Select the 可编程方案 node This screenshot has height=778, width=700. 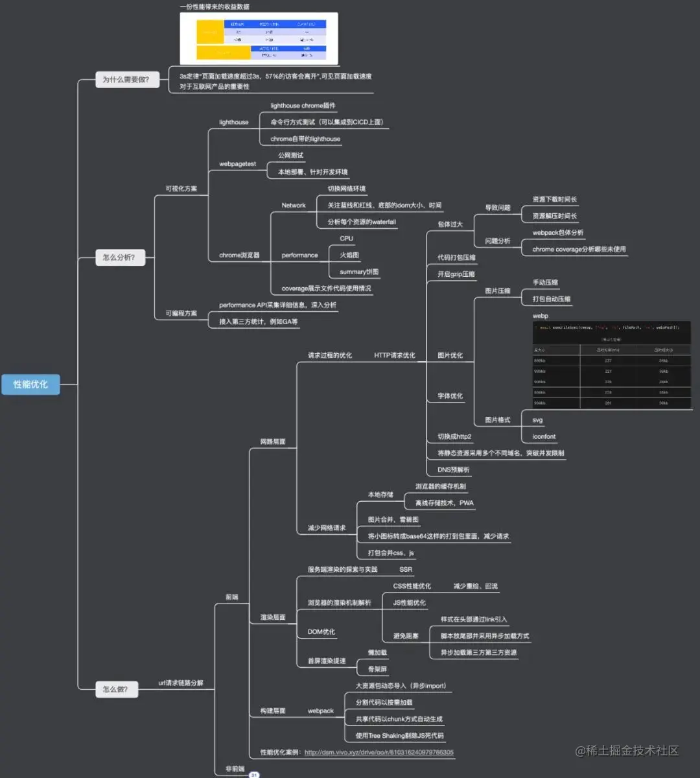pos(181,313)
